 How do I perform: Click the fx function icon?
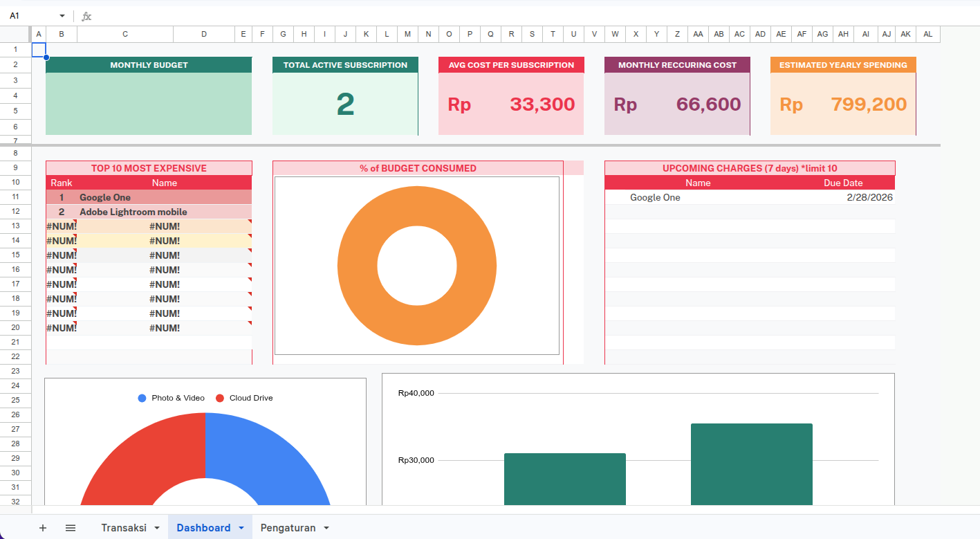click(x=86, y=16)
